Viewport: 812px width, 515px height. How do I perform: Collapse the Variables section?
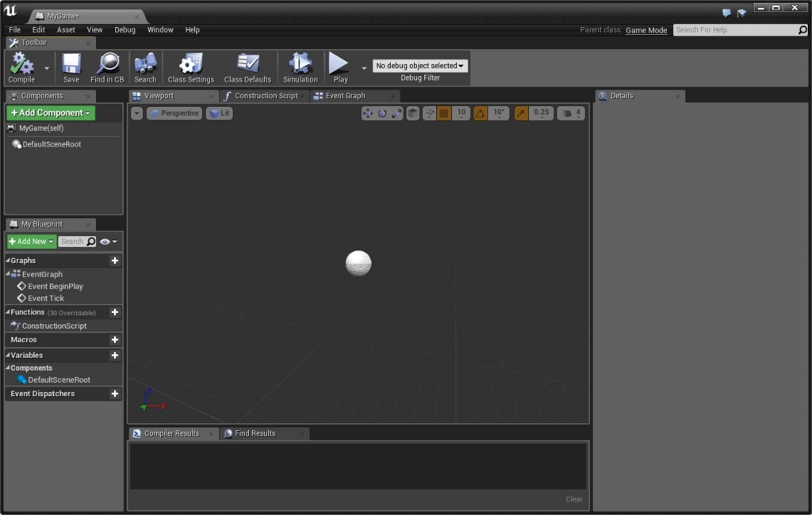[x=8, y=355]
